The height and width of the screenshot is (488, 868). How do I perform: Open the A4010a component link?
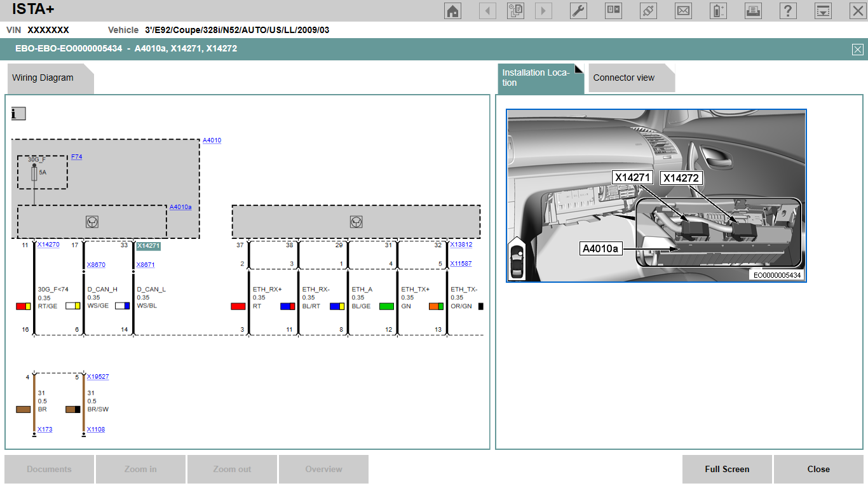pos(180,207)
